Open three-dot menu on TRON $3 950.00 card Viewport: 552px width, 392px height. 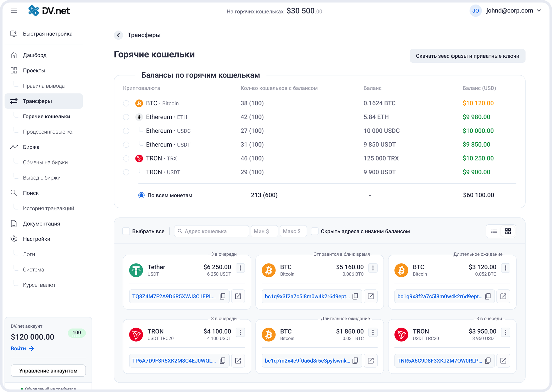[x=505, y=332]
